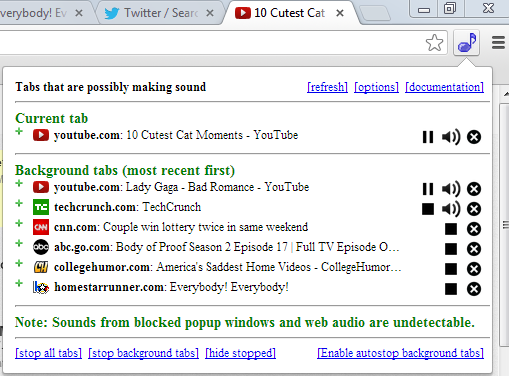Switch to the Everybody! browser tab

(40, 13)
